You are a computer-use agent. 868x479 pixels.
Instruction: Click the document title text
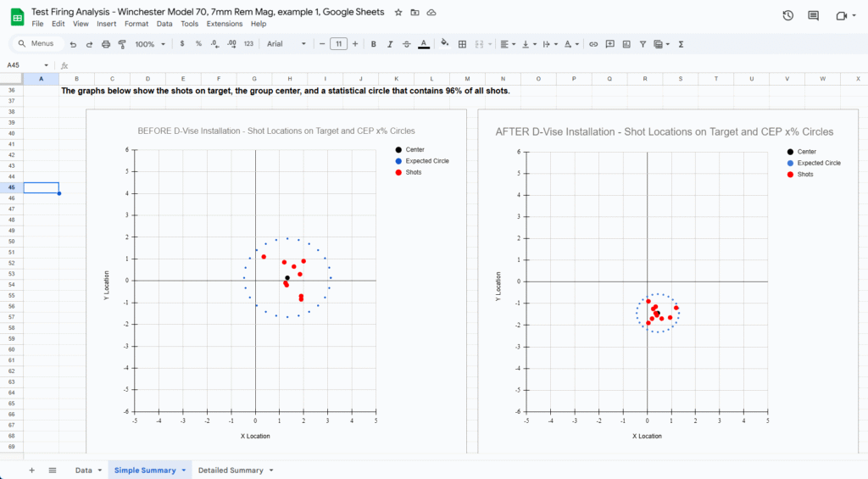tap(208, 12)
